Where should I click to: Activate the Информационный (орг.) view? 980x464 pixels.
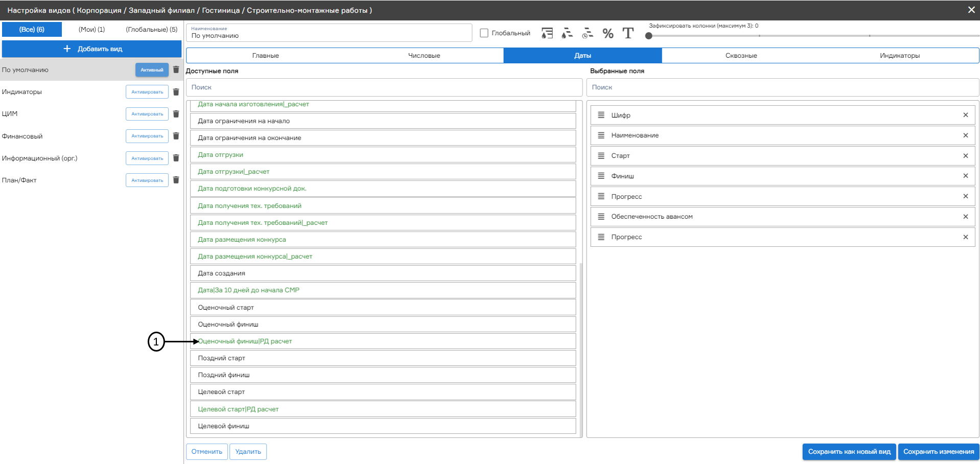[x=147, y=158]
